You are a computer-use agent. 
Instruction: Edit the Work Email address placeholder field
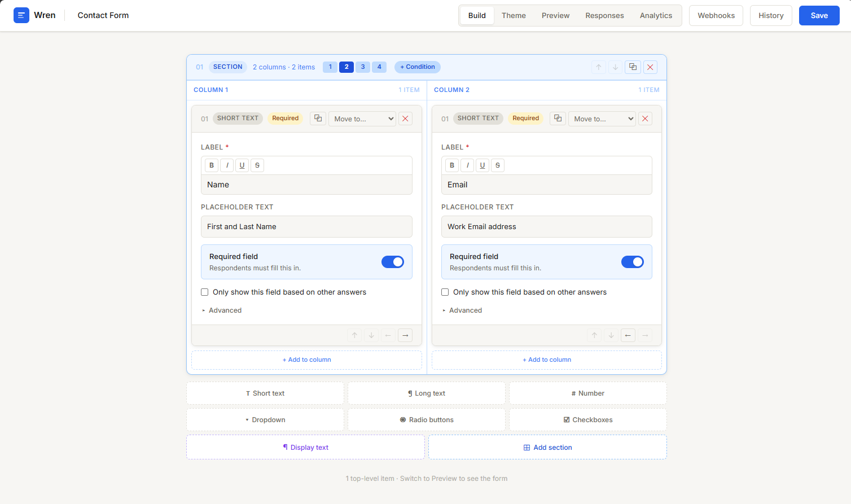547,227
